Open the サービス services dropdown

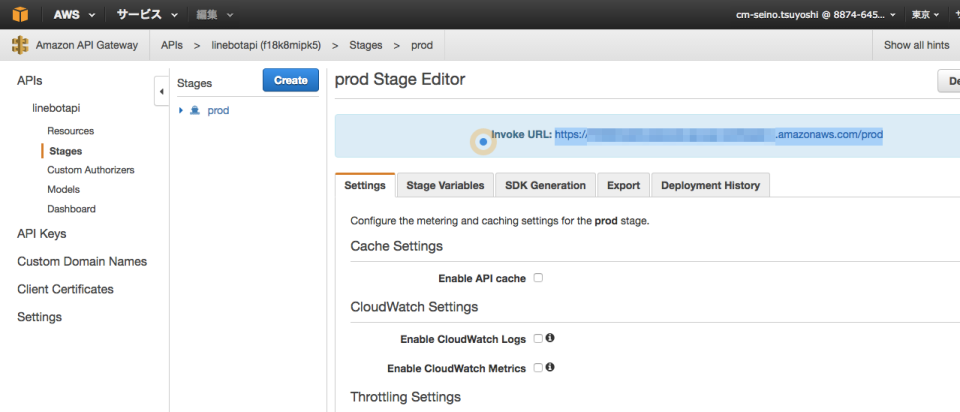click(x=146, y=15)
